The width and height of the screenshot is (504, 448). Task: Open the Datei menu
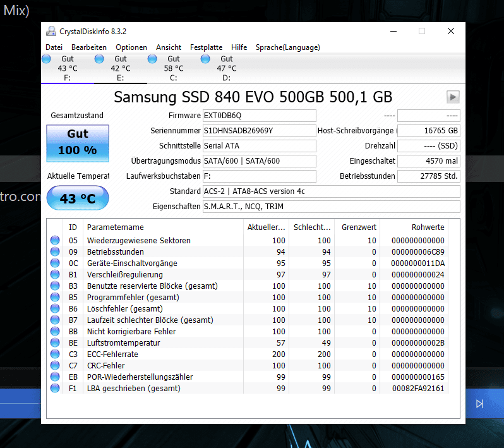coord(54,47)
